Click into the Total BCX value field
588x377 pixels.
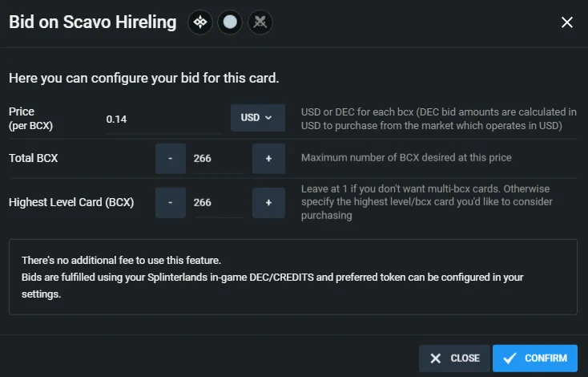219,159
